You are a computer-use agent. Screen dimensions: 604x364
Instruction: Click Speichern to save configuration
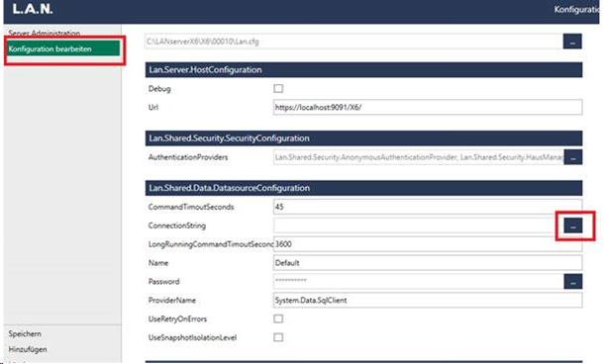(x=25, y=333)
